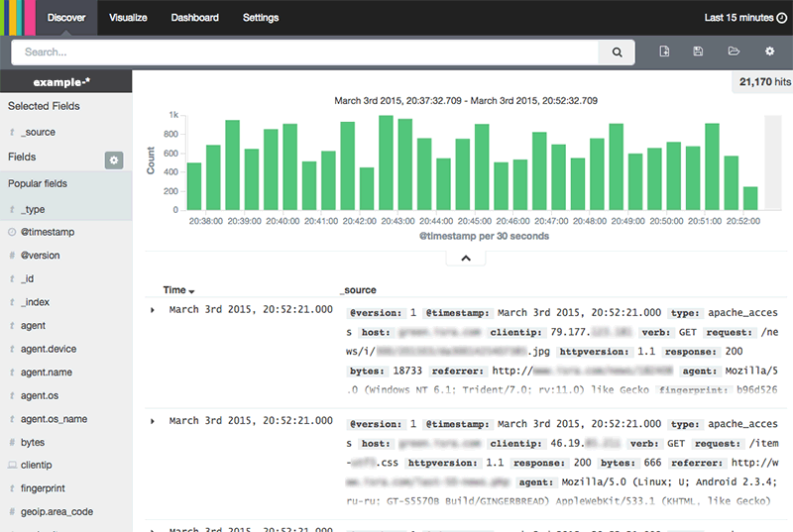Expand the log row with clientip 46.19
Viewport: 793px width, 532px height.
click(153, 421)
